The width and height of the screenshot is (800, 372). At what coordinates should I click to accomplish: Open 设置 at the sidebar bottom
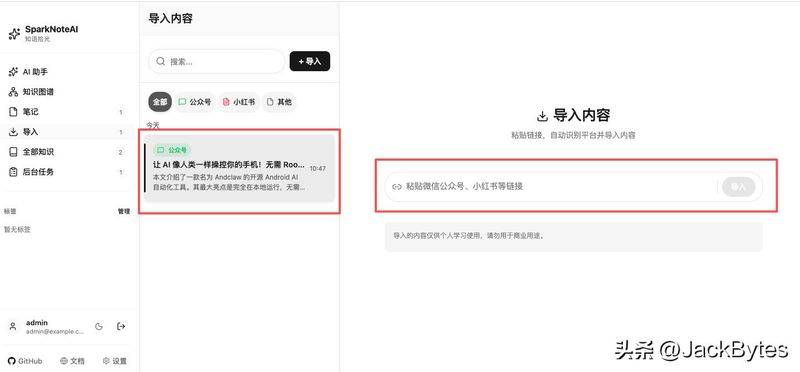pyautogui.click(x=115, y=361)
